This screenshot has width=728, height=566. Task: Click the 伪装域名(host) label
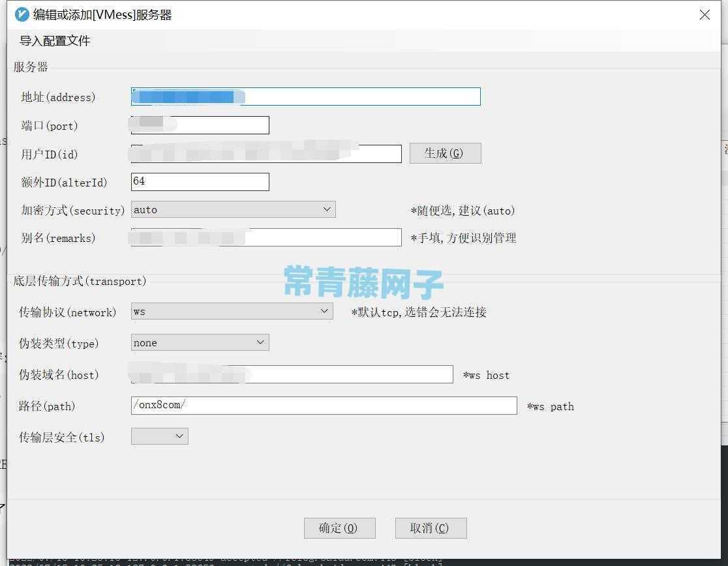tap(59, 375)
